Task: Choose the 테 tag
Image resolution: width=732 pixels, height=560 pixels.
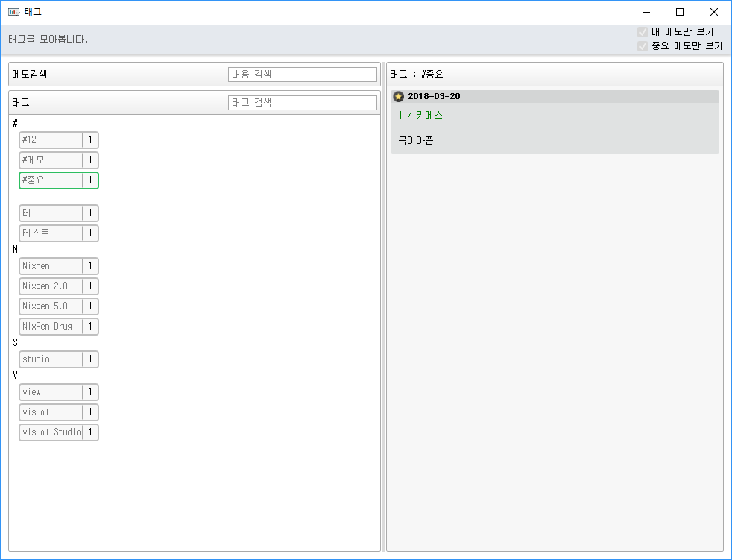Action: (58, 213)
